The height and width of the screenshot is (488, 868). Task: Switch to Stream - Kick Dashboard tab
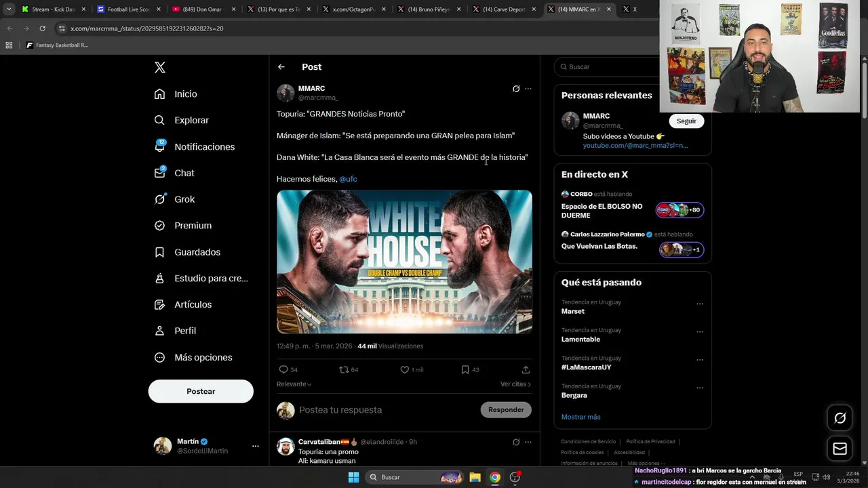click(x=54, y=9)
